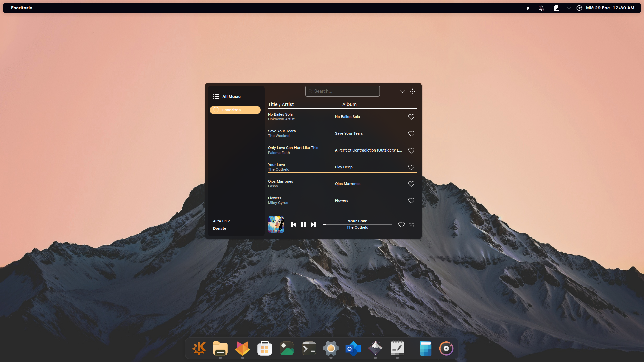Click the Donate link
This screenshot has width=644, height=362.
pos(220,228)
